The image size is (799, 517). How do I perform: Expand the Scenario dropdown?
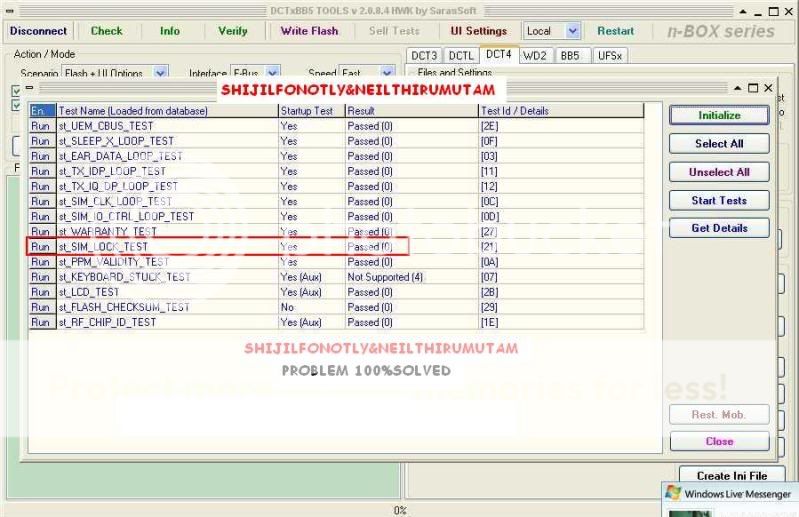coord(161,73)
